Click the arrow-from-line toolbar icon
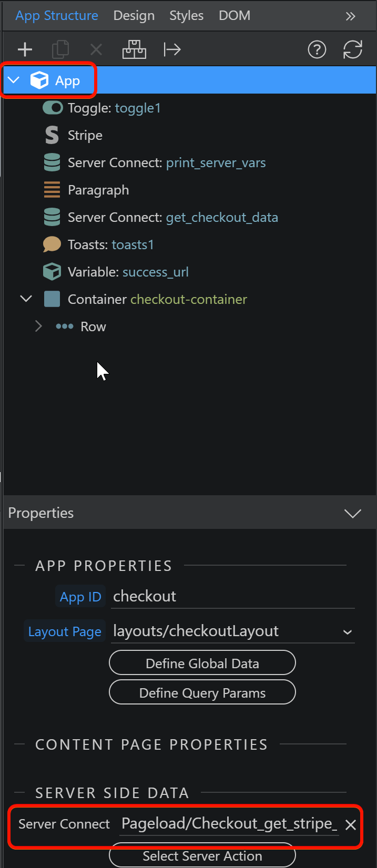The height and width of the screenshot is (868, 377). (172, 50)
